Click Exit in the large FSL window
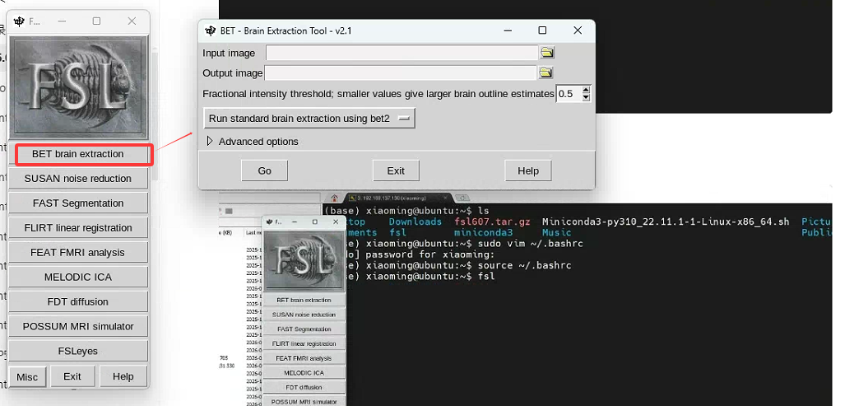The width and height of the screenshot is (868, 406). pos(72,376)
